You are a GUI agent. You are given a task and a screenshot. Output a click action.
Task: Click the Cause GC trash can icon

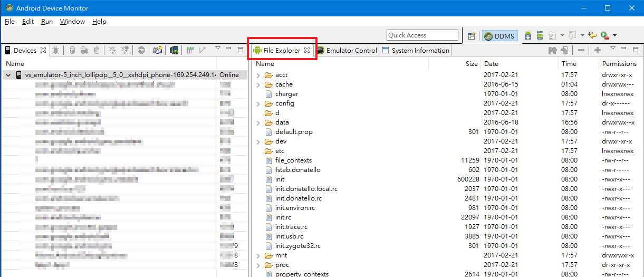97,50
